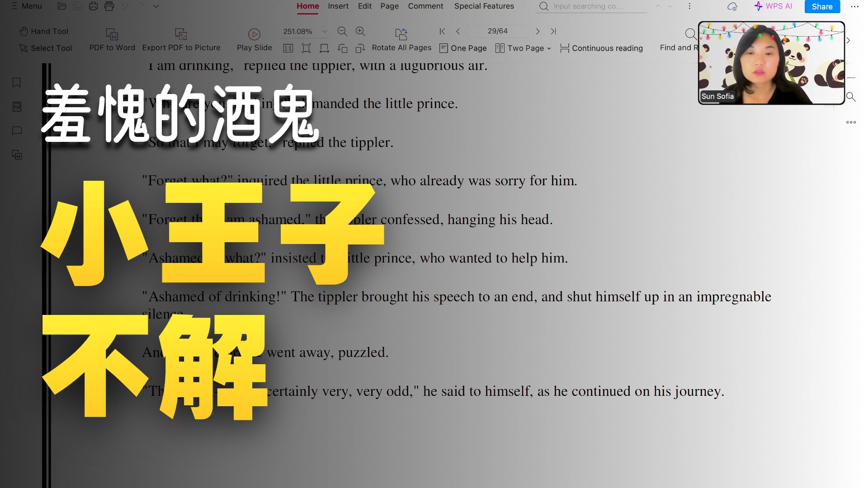Click the undo arrow icon
Screen dimensions: 868x488
pos(125,6)
